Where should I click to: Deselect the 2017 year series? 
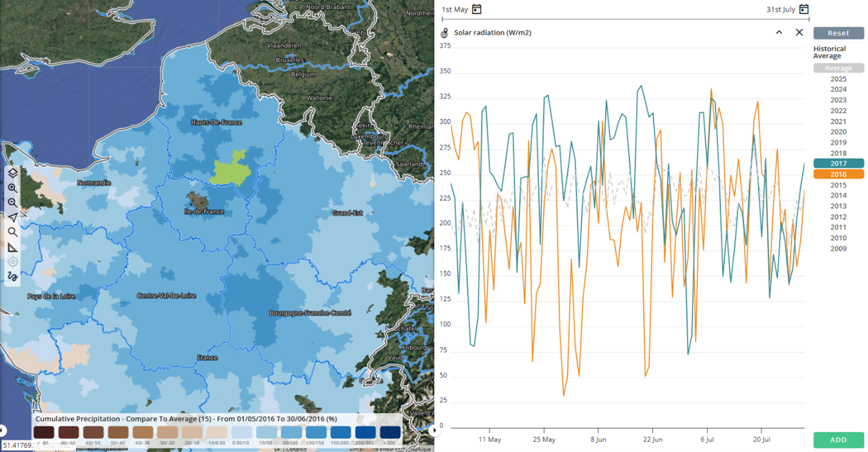pyautogui.click(x=838, y=163)
